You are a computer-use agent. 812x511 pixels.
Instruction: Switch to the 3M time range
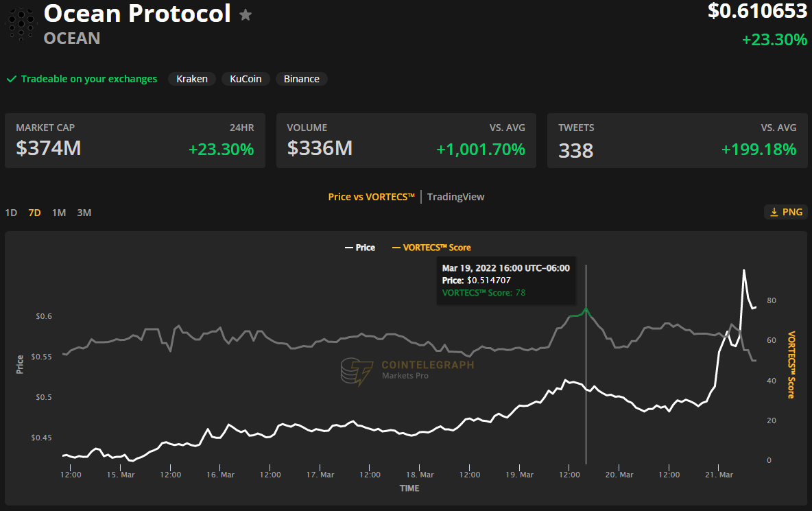pyautogui.click(x=84, y=213)
